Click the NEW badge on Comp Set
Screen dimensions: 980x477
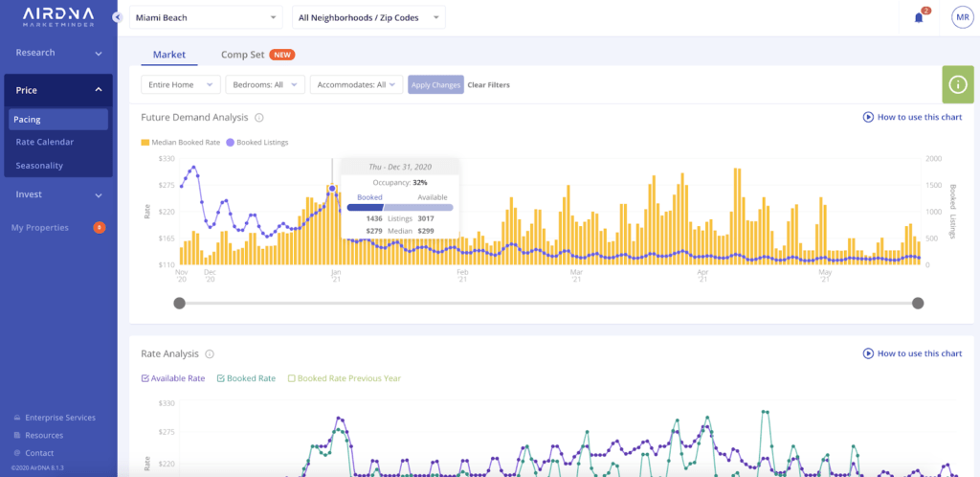click(x=282, y=55)
